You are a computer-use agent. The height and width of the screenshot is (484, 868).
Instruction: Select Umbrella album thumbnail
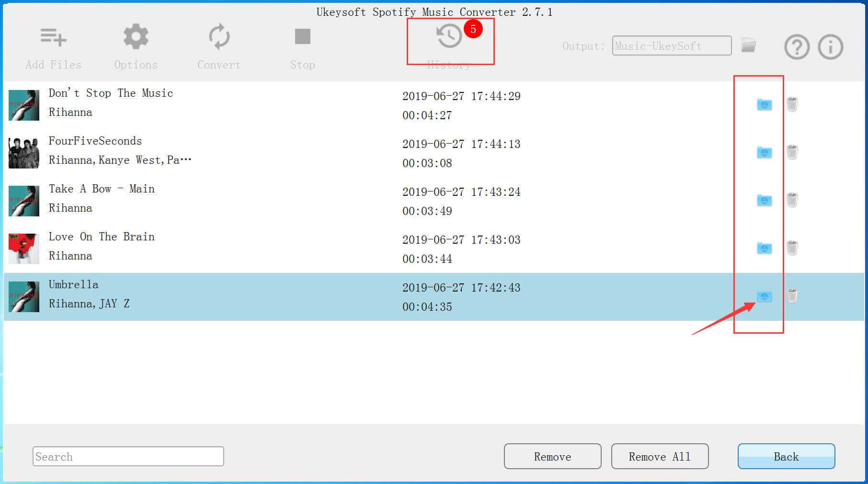[24, 296]
